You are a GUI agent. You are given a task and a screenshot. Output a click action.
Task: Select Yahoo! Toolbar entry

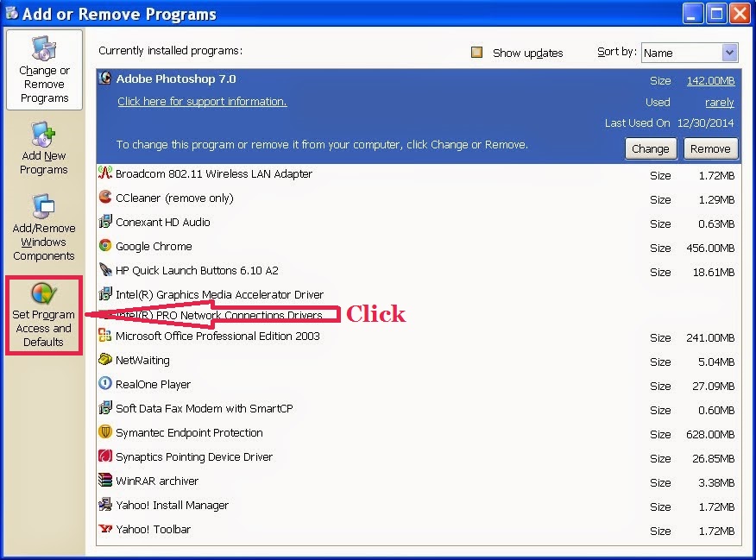419,530
